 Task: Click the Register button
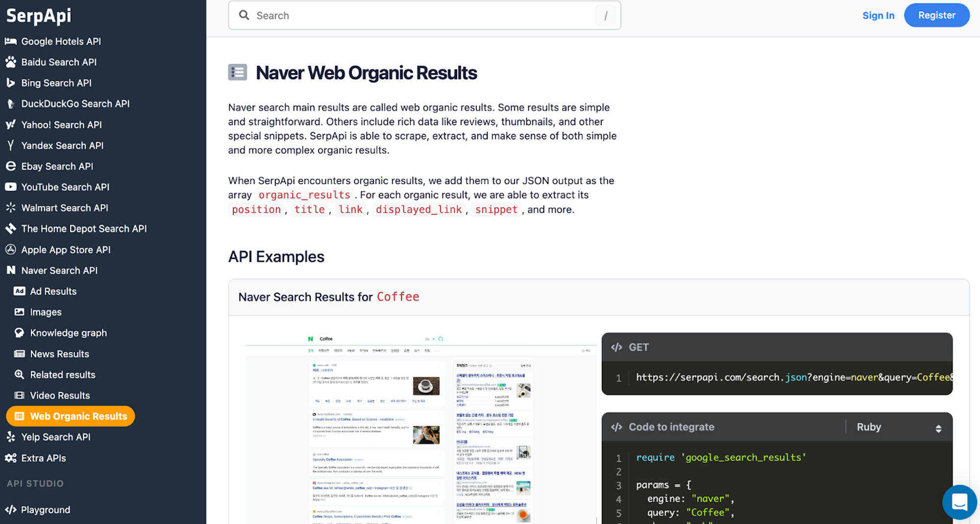936,15
